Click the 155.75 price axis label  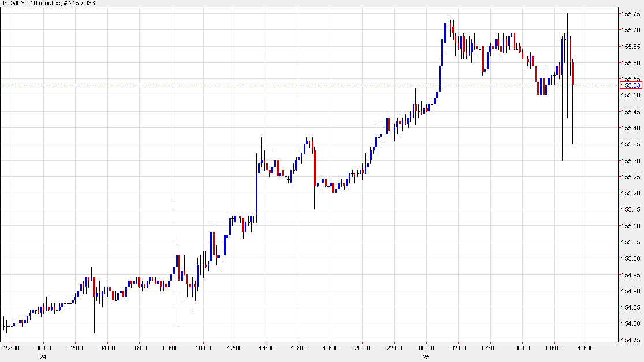pyautogui.click(x=631, y=14)
